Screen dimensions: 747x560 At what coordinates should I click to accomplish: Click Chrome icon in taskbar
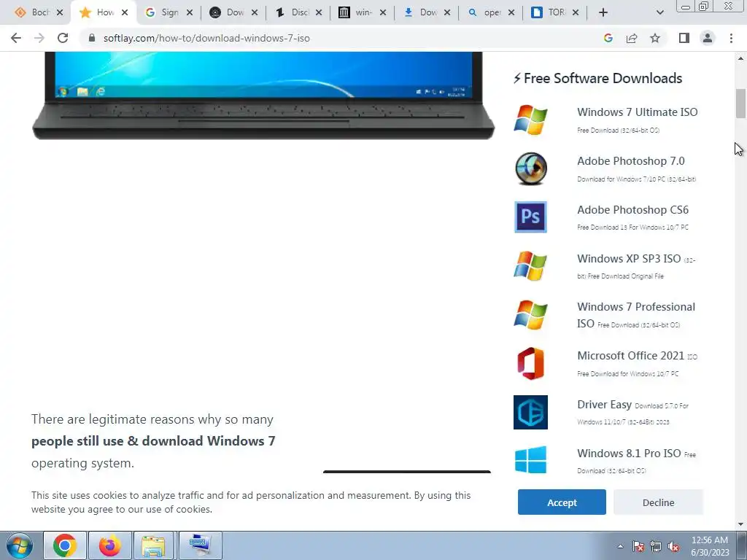(x=65, y=545)
